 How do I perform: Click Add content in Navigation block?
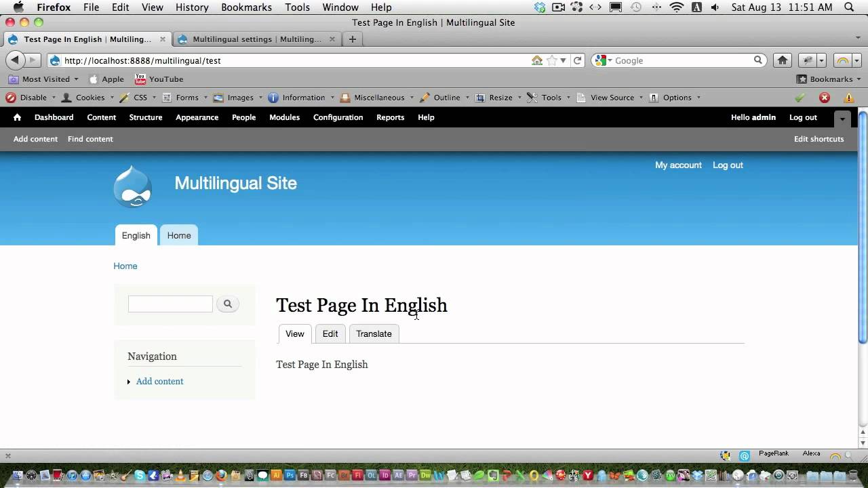pyautogui.click(x=160, y=382)
